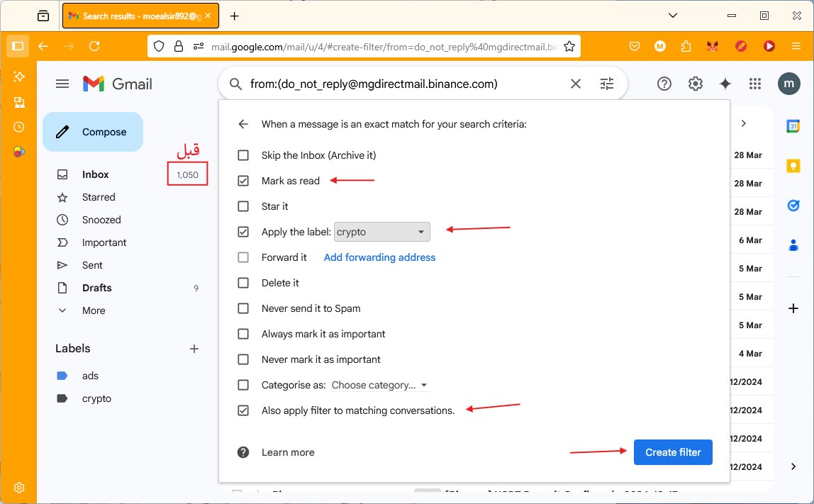Open the ads label
The height and width of the screenshot is (504, 814).
pos(90,376)
